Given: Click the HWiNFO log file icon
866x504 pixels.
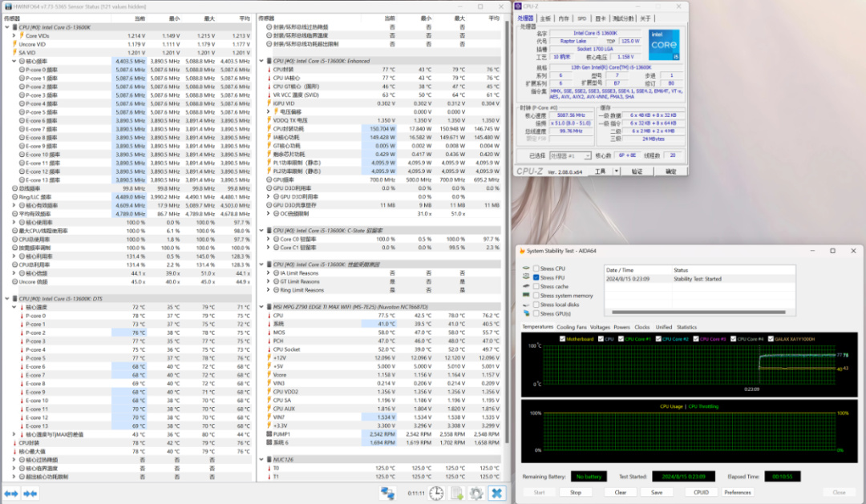Looking at the screenshot, I should (x=457, y=494).
